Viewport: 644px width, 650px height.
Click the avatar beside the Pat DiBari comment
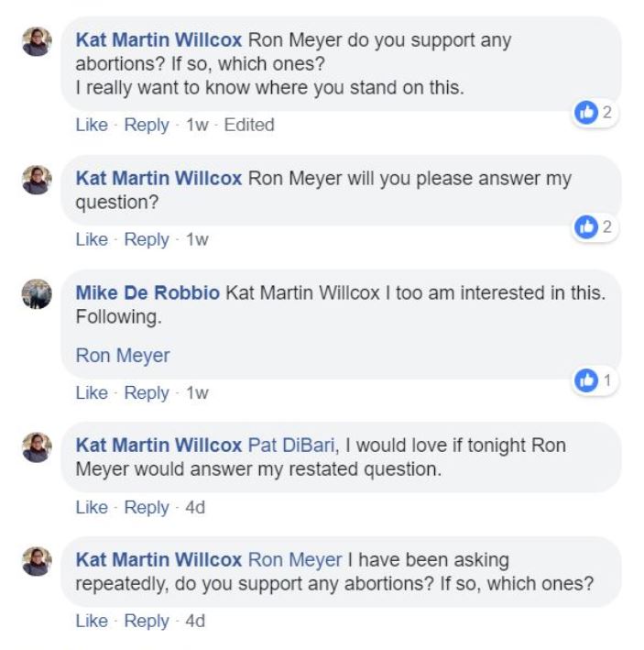37,446
